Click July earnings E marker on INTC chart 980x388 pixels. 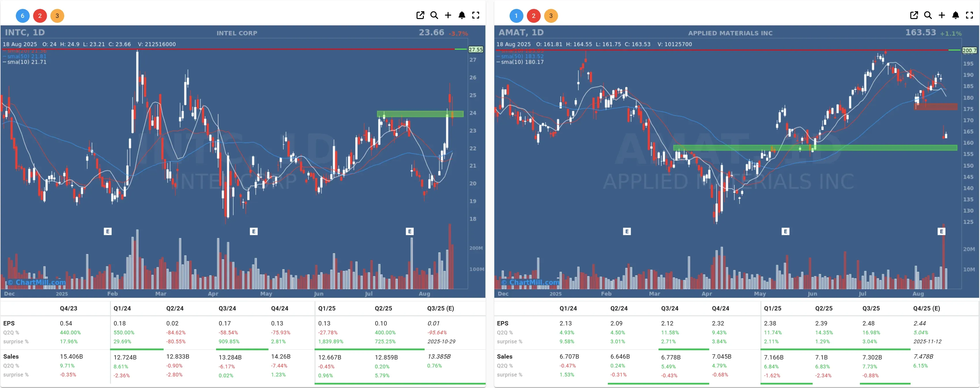pyautogui.click(x=410, y=231)
